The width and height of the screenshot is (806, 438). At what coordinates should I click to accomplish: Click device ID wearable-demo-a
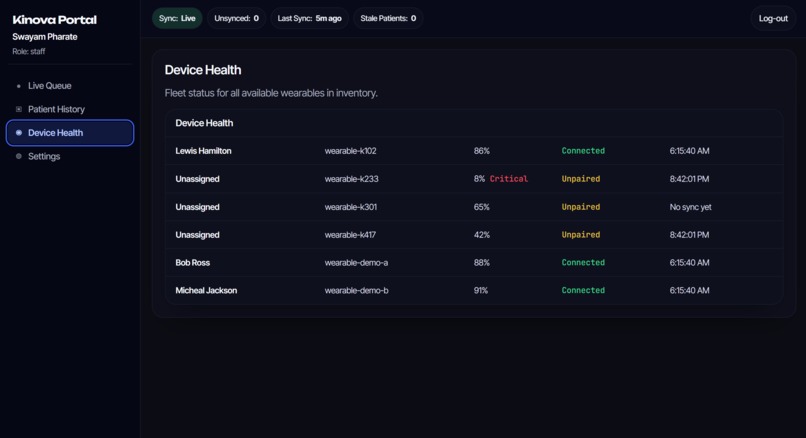[x=356, y=262]
